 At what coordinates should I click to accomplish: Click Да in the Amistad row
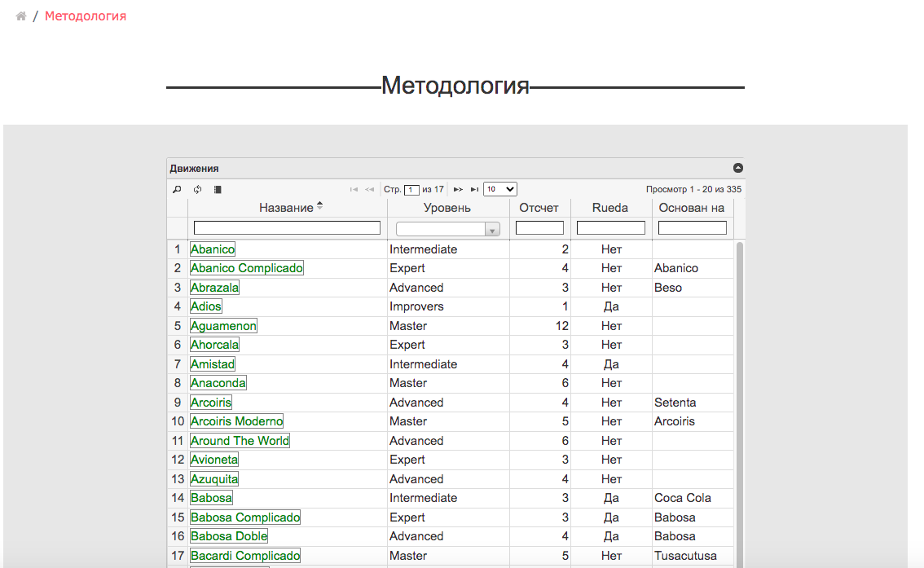(611, 364)
